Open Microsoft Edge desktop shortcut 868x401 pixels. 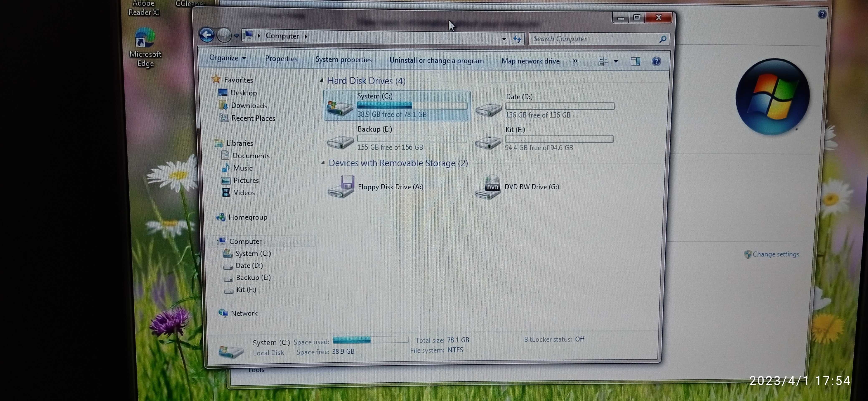(x=145, y=48)
